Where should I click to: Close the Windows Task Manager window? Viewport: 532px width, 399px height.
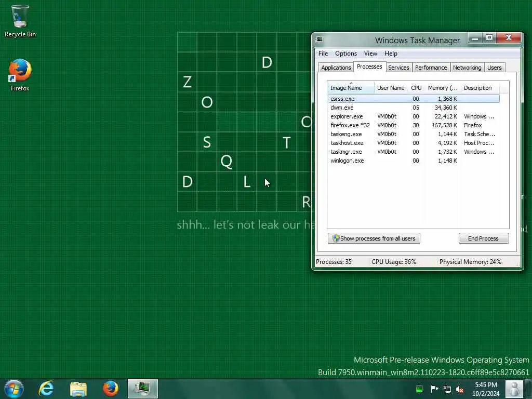click(509, 38)
